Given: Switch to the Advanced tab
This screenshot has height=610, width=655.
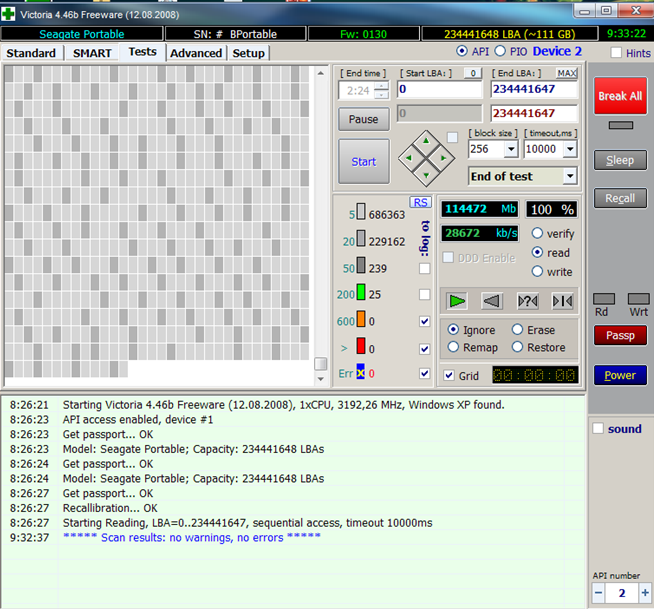Looking at the screenshot, I should tap(196, 53).
